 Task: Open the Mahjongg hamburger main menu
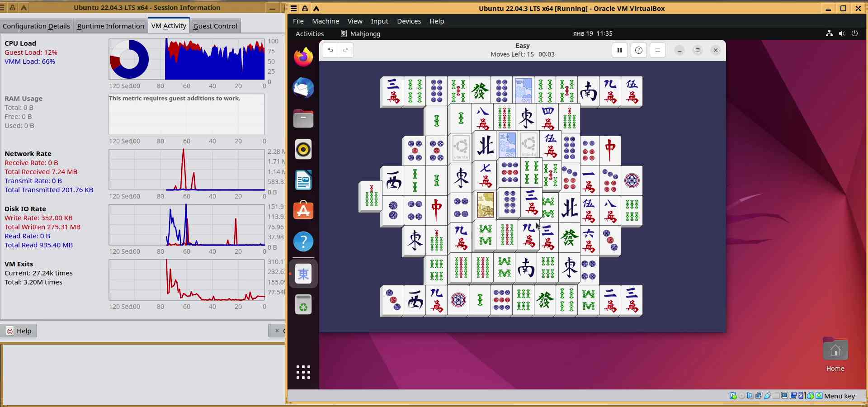click(658, 50)
